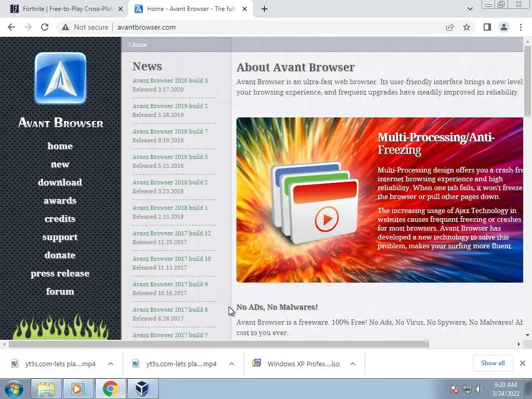Open the Windows Start menu orb

14,389
